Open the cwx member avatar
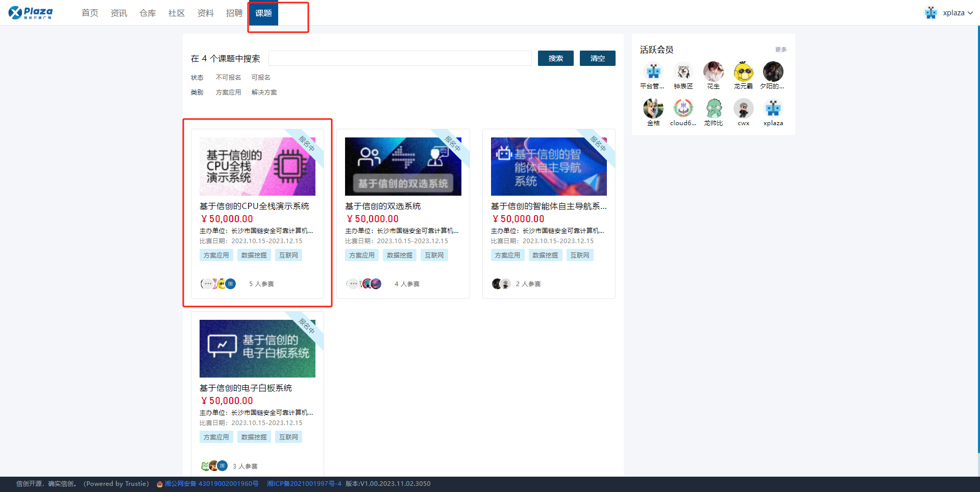 743,109
